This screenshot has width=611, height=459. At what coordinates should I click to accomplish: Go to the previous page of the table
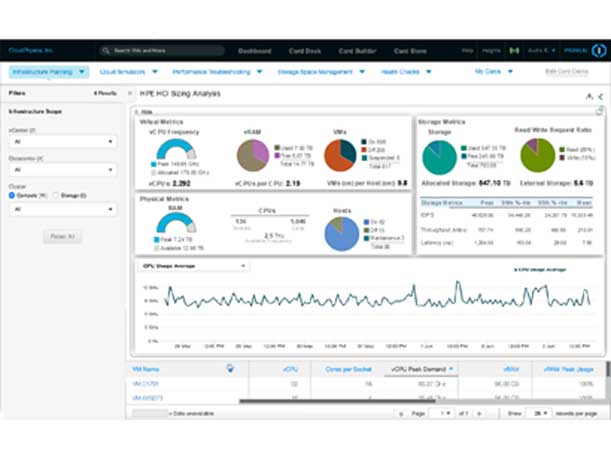click(x=399, y=413)
